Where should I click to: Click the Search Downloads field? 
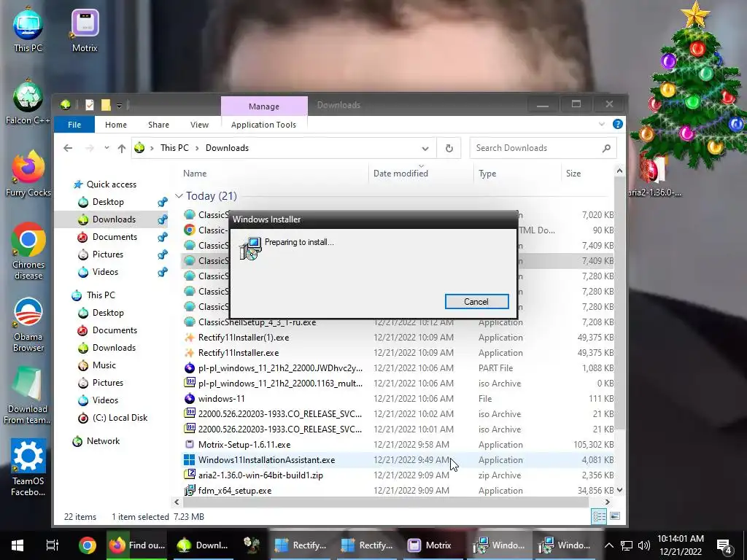point(543,148)
